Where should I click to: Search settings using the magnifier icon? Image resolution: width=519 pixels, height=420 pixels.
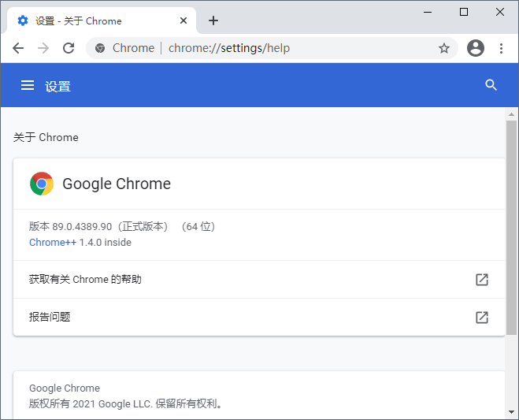click(491, 85)
